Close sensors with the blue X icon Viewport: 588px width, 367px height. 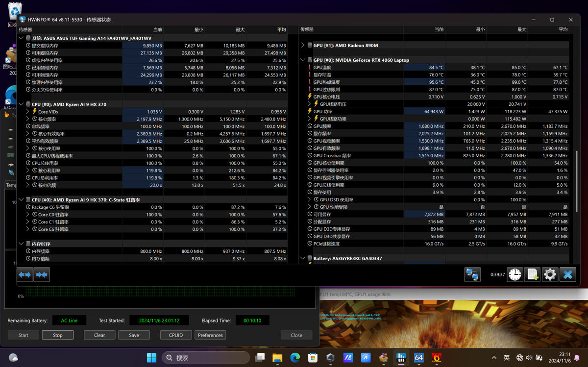click(x=568, y=275)
